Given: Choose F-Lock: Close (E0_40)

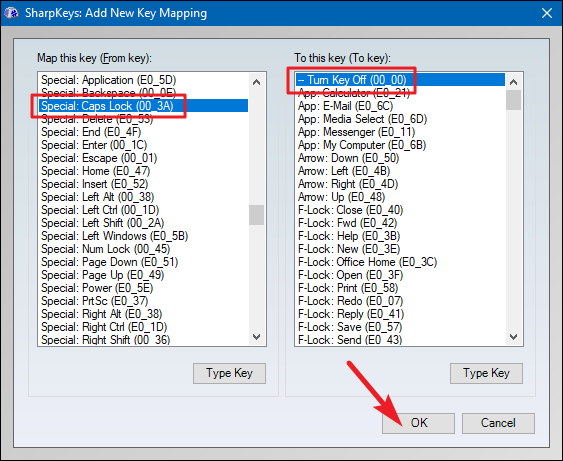Looking at the screenshot, I should tap(400, 210).
